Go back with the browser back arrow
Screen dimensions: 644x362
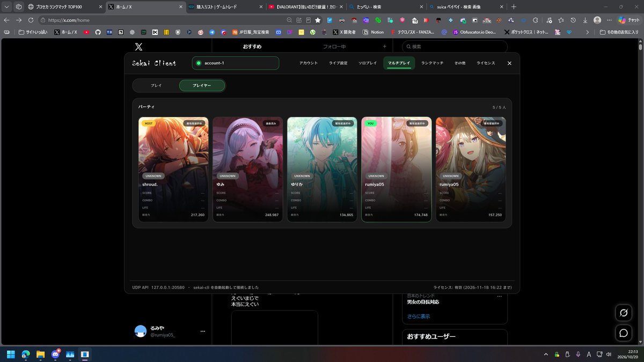pos(6,20)
